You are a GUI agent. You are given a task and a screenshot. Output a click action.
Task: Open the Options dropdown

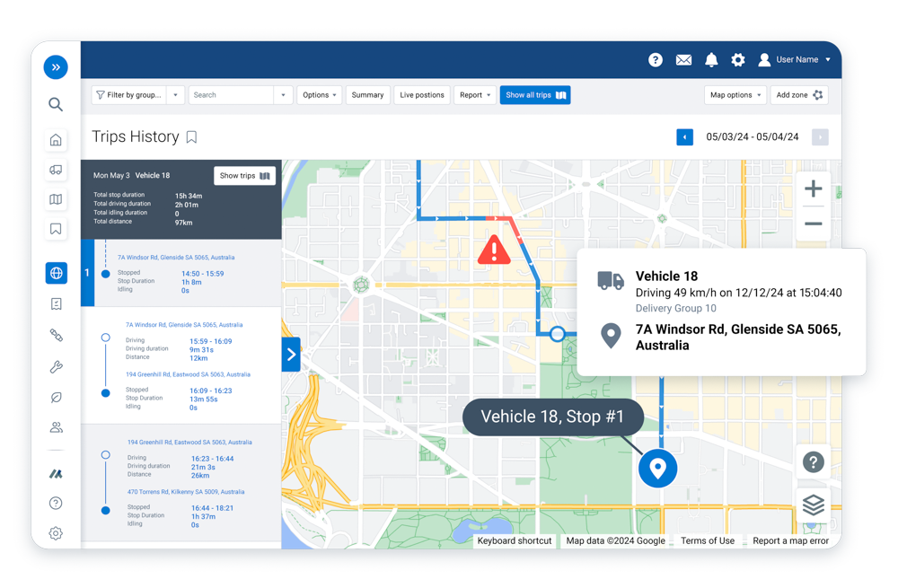[x=319, y=95]
